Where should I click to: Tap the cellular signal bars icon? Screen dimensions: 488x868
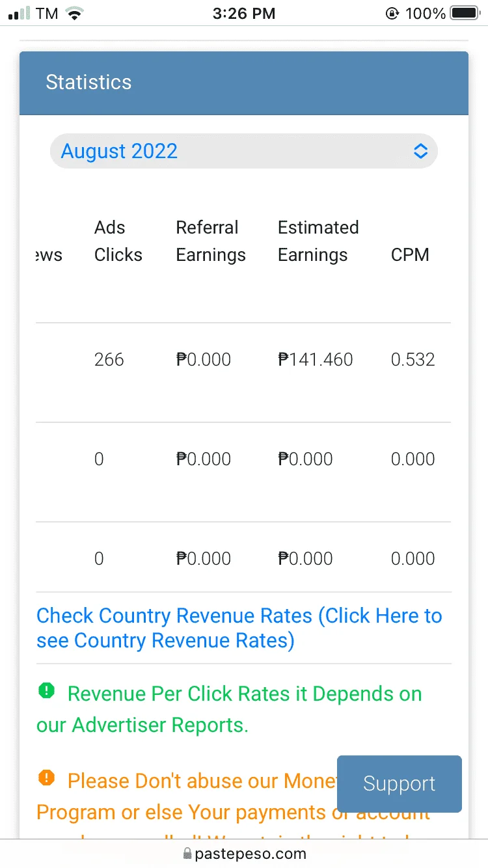click(20, 13)
